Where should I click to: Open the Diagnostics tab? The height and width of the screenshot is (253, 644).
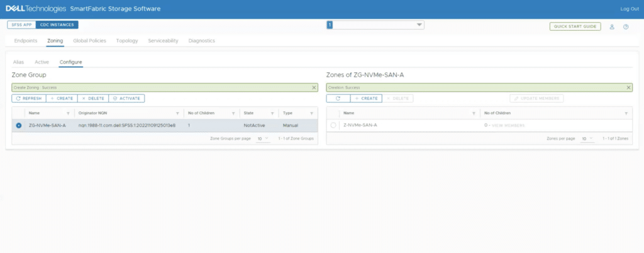(x=202, y=41)
